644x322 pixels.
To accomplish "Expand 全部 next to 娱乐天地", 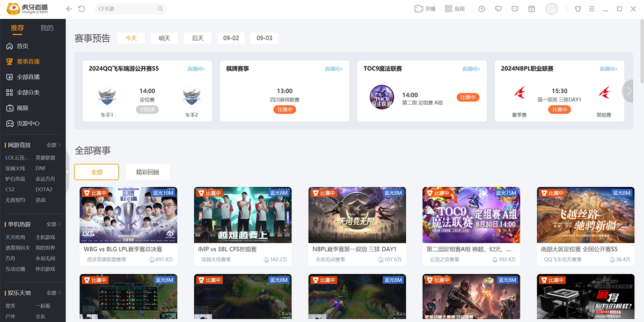I will point(53,293).
